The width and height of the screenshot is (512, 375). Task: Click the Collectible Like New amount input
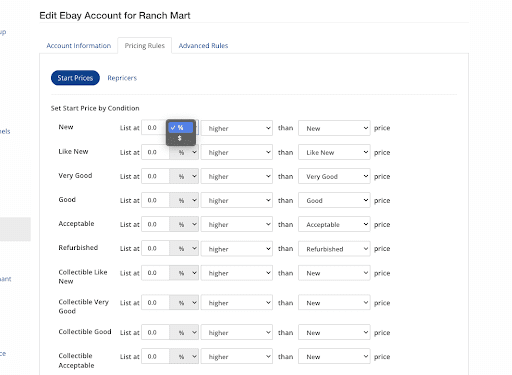155,273
